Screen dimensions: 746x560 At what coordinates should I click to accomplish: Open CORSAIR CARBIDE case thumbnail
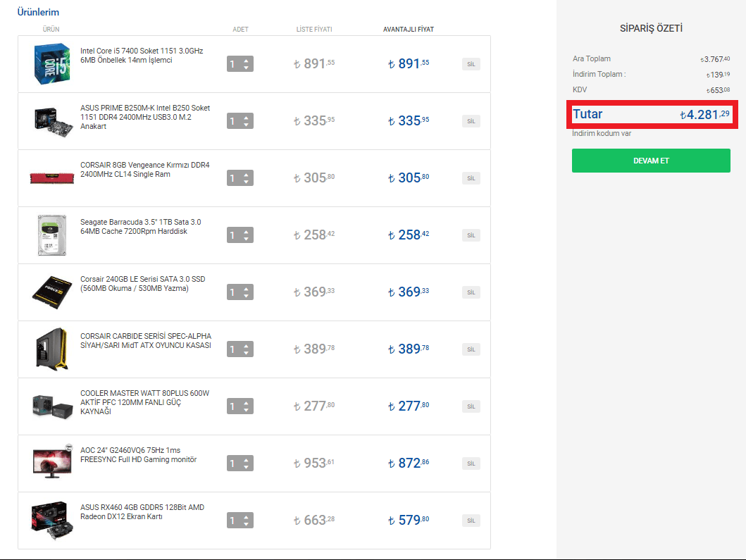[x=52, y=349]
